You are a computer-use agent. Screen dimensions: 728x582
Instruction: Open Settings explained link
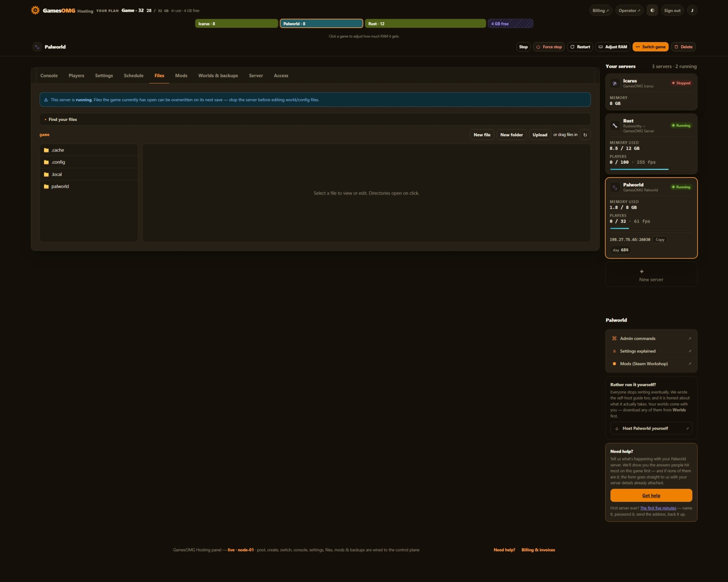pyautogui.click(x=651, y=351)
